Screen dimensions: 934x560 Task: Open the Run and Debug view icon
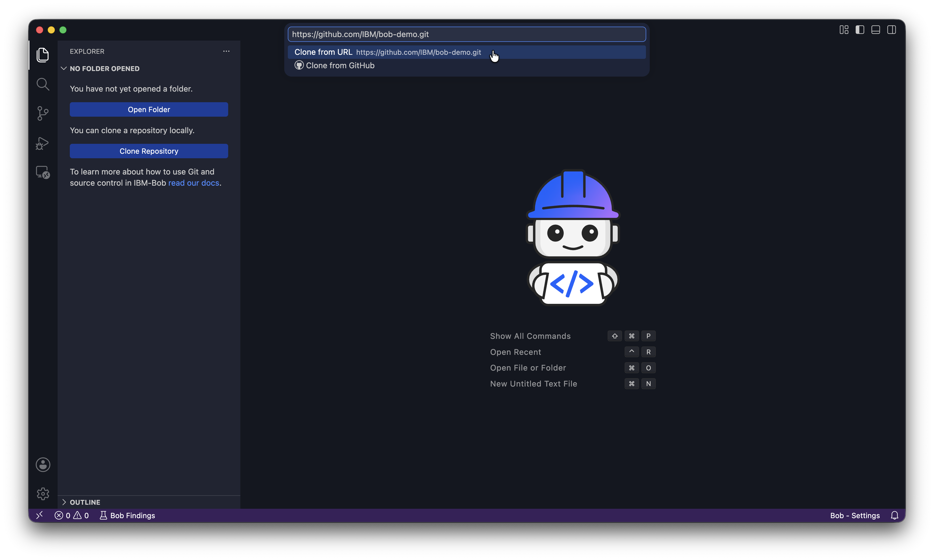[43, 143]
